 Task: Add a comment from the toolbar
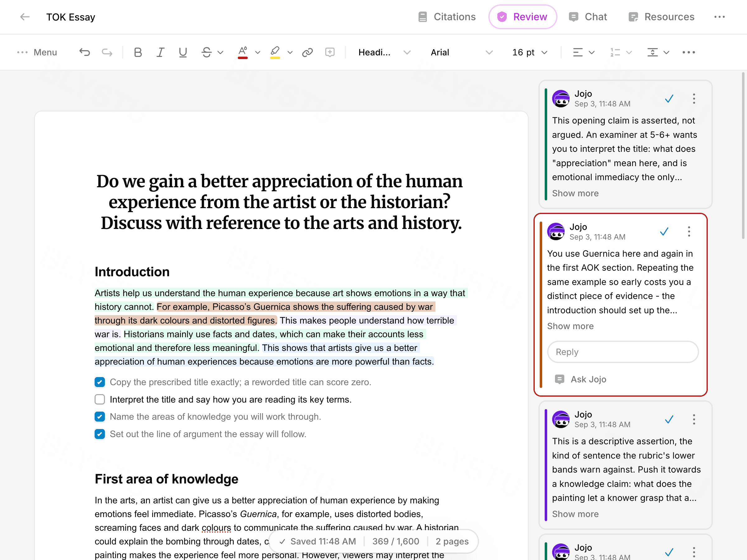[330, 52]
